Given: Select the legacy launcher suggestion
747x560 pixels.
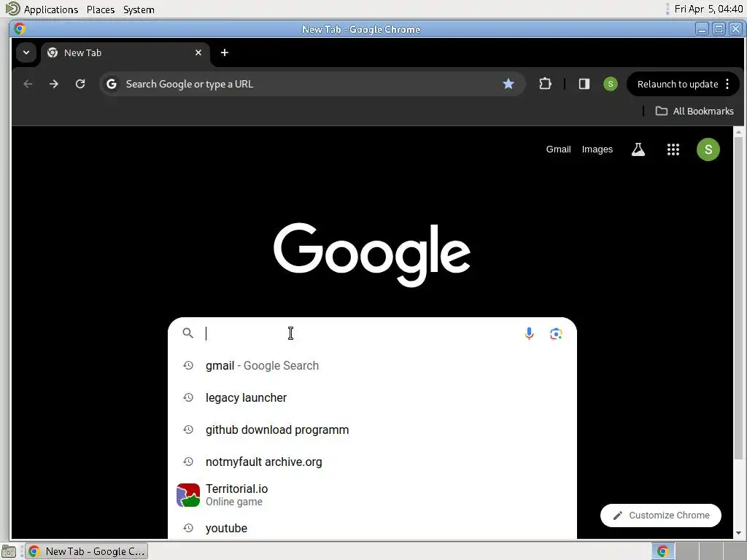Looking at the screenshot, I should click(372, 397).
